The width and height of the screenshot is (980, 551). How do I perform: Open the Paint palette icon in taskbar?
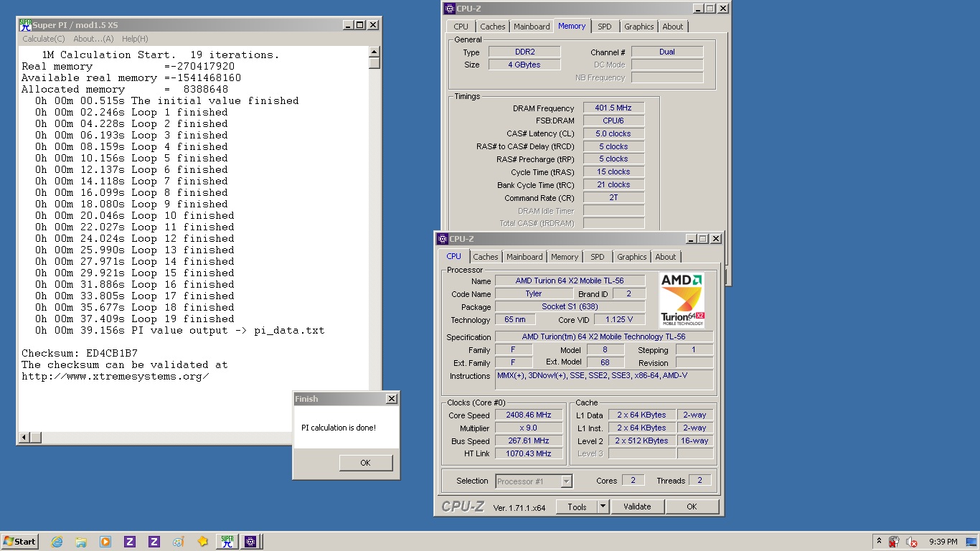coord(179,542)
